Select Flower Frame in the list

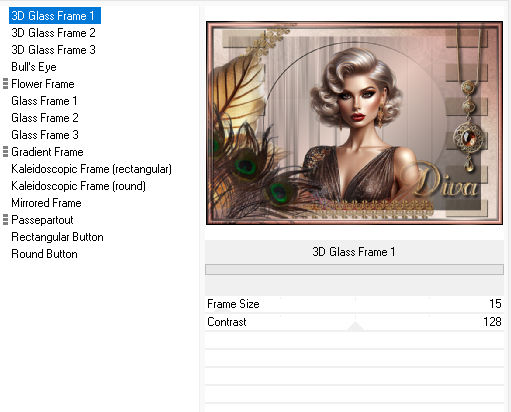coord(43,84)
